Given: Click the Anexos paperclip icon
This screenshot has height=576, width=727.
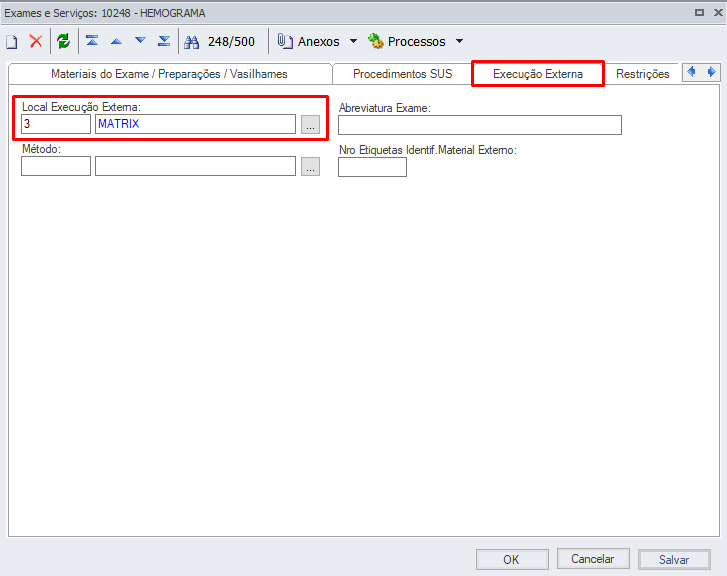Looking at the screenshot, I should pos(285,41).
